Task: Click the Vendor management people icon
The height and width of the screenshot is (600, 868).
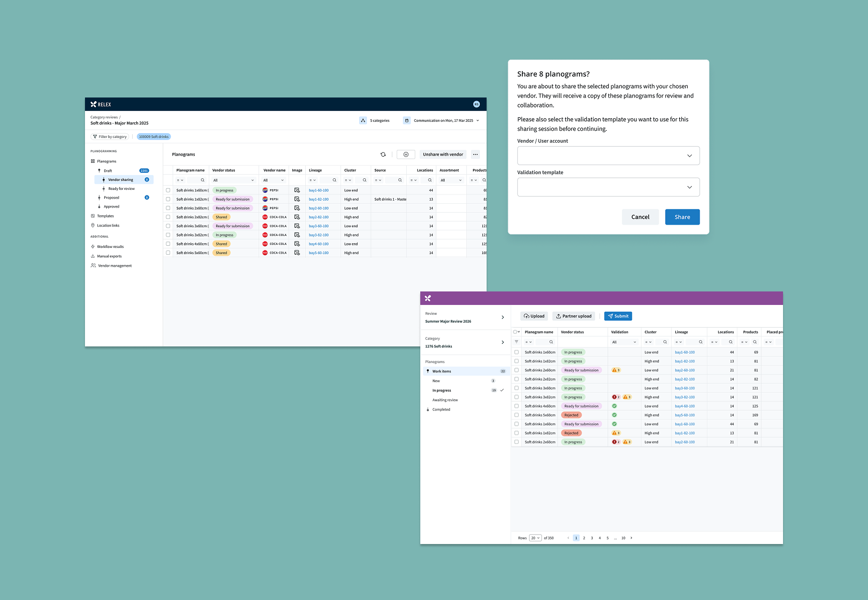Action: [x=93, y=266]
